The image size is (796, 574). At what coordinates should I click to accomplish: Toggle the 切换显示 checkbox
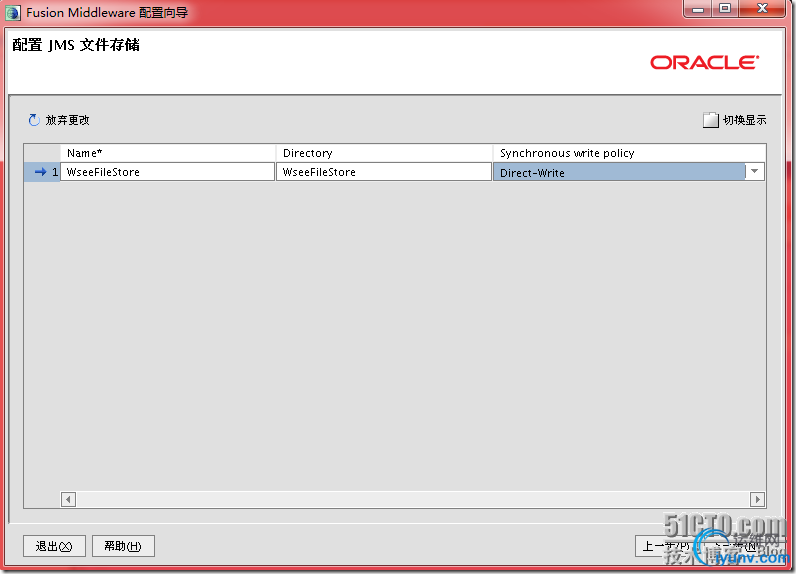pyautogui.click(x=710, y=120)
